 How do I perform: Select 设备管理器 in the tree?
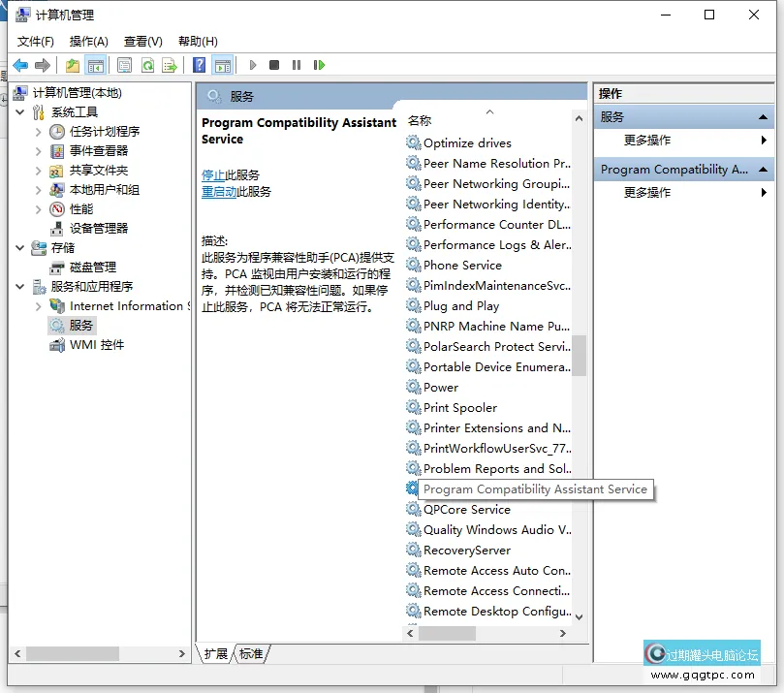pos(98,229)
